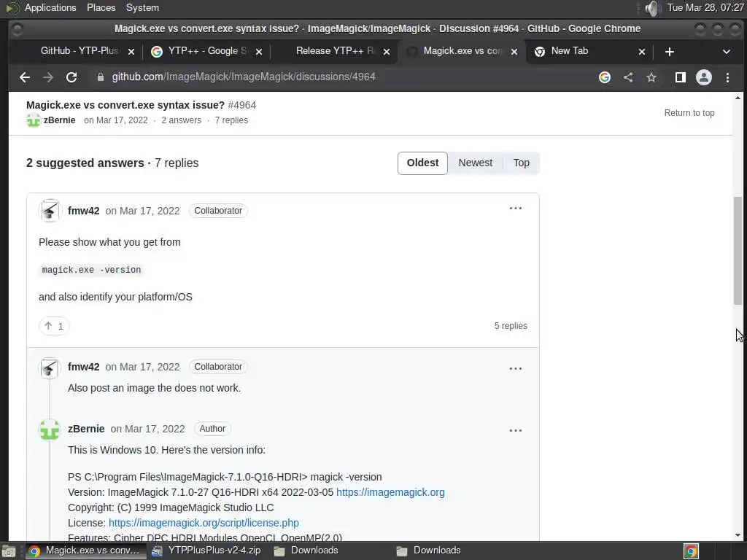Toggle the Chrome side panel icon
The height and width of the screenshot is (560, 747).
[x=681, y=77]
